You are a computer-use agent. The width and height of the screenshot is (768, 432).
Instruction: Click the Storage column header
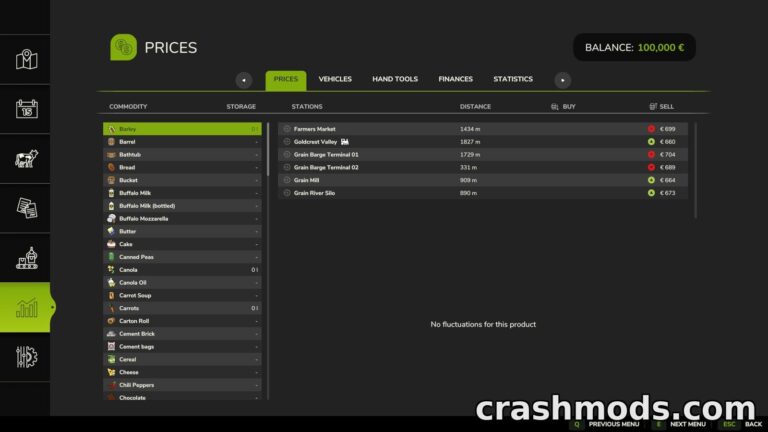241,106
